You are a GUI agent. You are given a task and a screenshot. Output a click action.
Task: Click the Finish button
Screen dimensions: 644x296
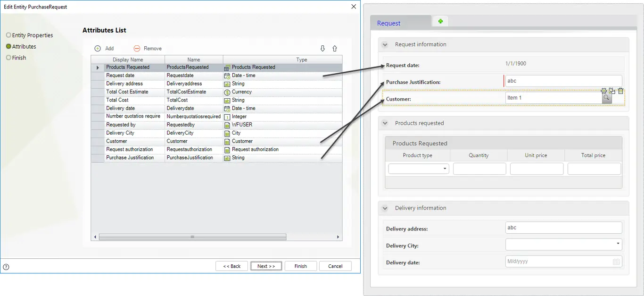click(301, 266)
